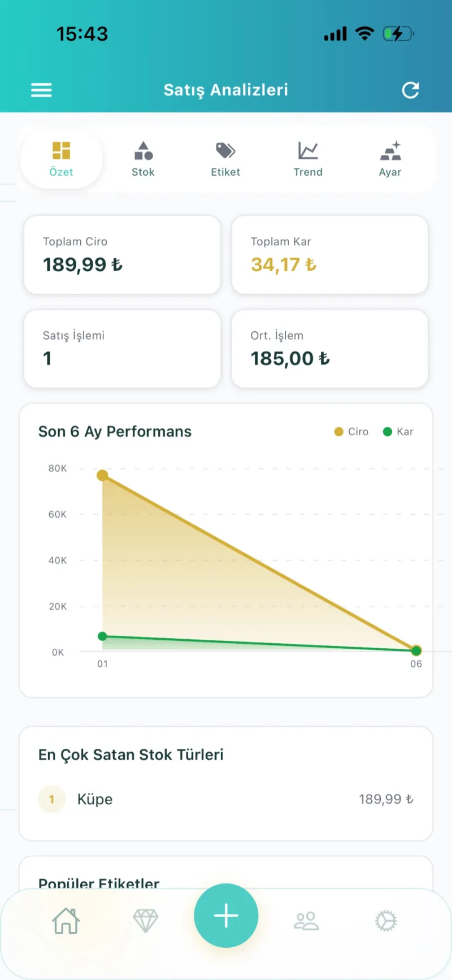The width and height of the screenshot is (452, 980).
Task: Tap the Toplam Kar card
Action: click(x=330, y=255)
